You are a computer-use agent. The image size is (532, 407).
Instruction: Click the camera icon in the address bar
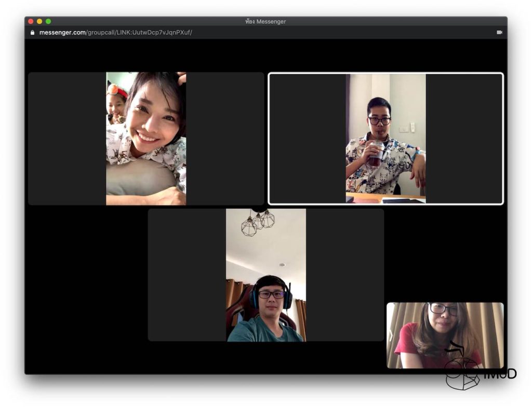pos(499,32)
